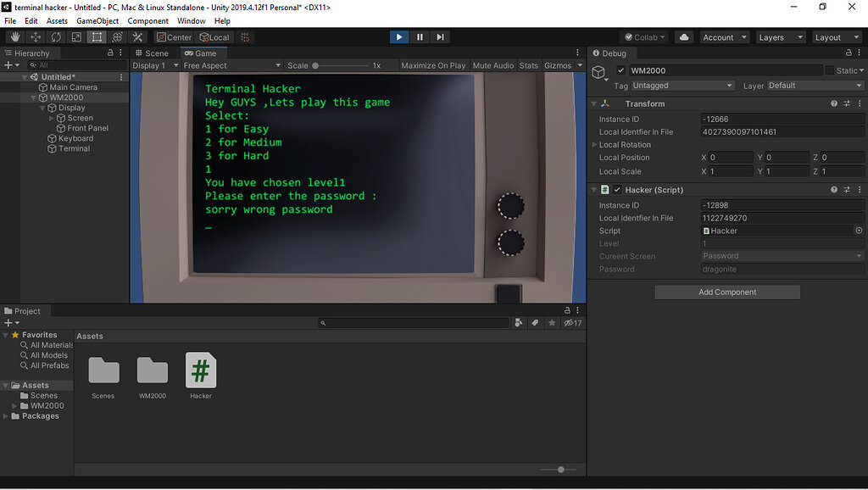Enable the Static checkbox
This screenshot has width=868, height=490.
pos(830,70)
